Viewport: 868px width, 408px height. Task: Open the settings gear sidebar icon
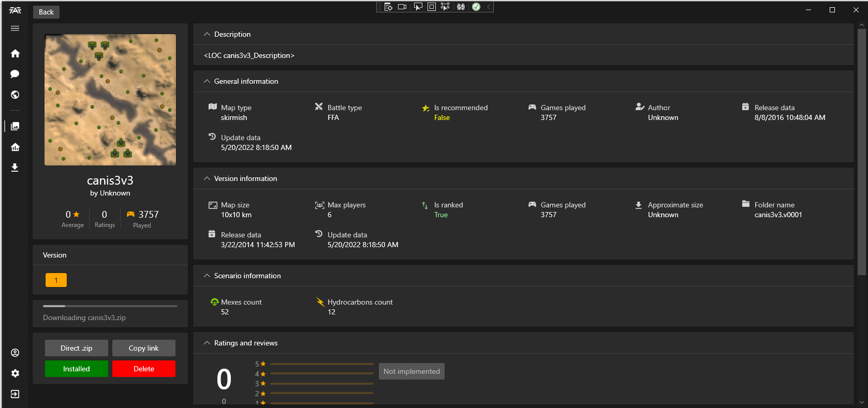coord(15,373)
